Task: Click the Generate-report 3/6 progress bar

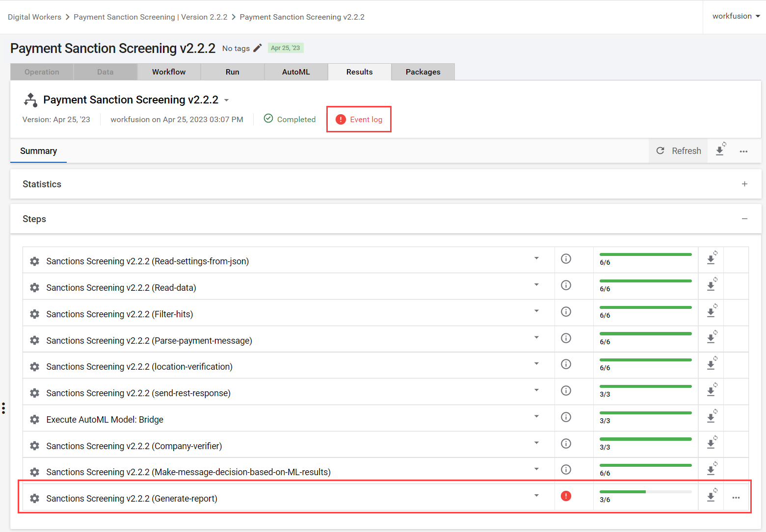Action: tap(646, 492)
